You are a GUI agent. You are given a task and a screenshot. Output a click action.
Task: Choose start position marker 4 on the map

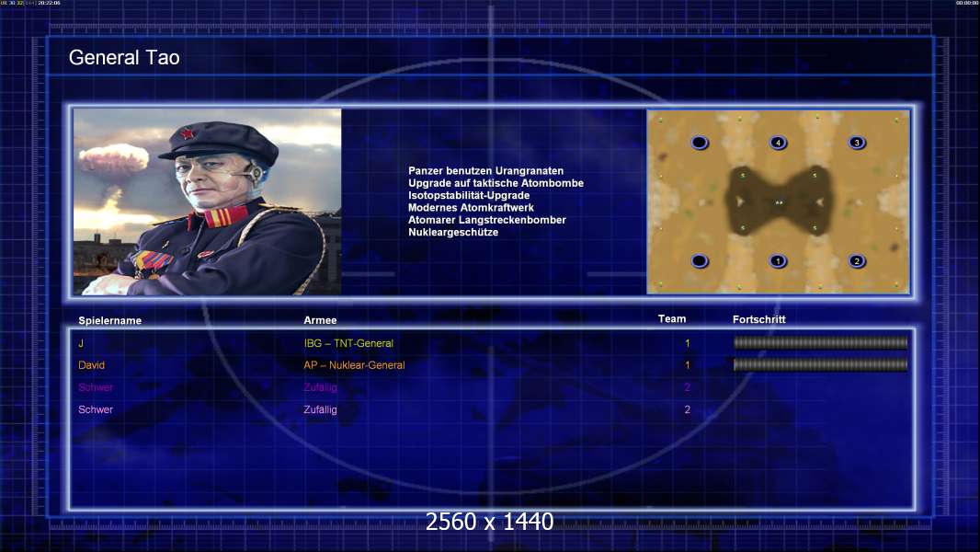tap(778, 143)
